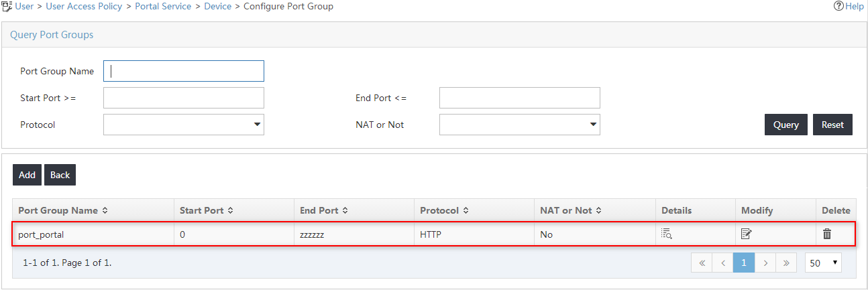The height and width of the screenshot is (290, 868).
Task: Jump to last page arrow
Action: pos(786,263)
